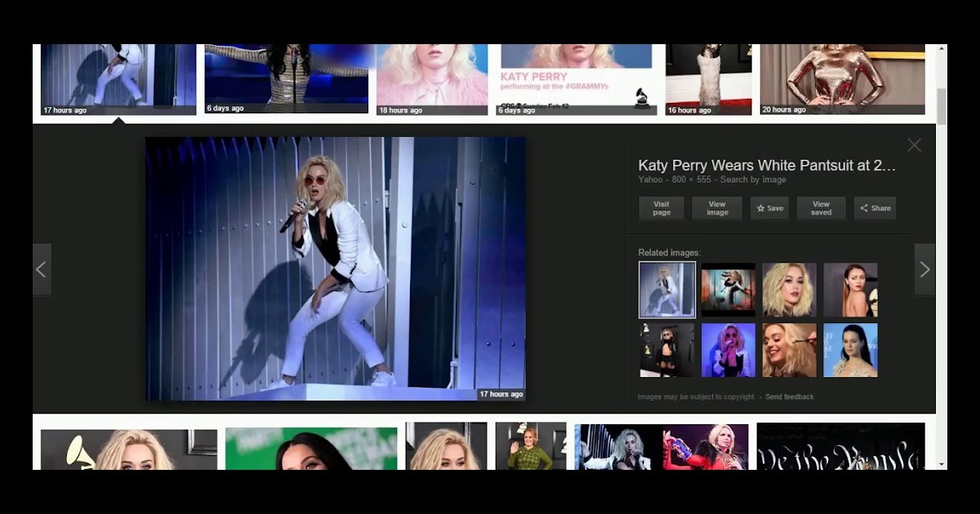Open the bottom-row thumbnail of the dark-haired woman on a green backdrop

(311, 449)
